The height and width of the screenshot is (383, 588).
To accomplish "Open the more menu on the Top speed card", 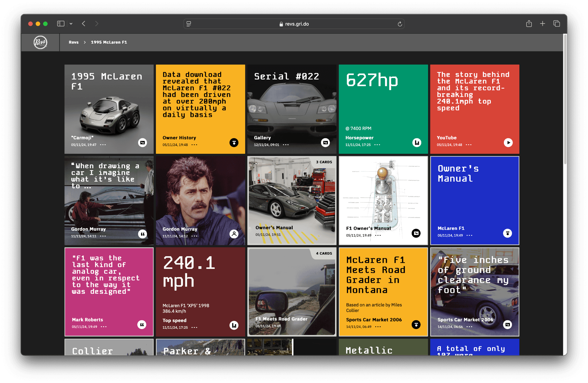I will 194,328.
